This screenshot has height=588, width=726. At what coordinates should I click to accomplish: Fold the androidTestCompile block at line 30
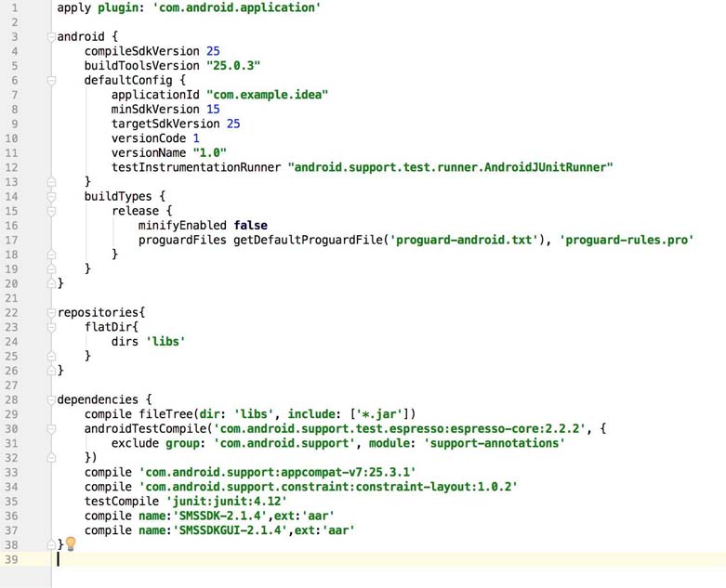tap(51, 429)
